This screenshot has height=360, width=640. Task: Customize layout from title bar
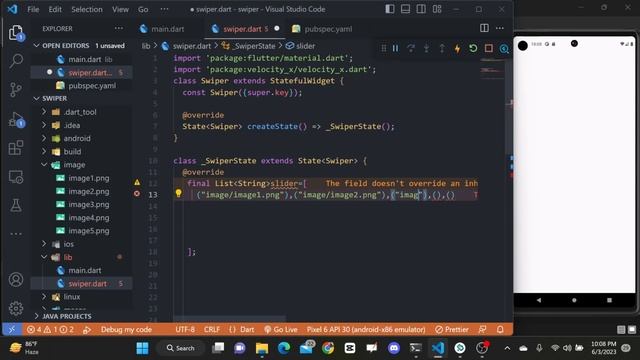coord(437,9)
